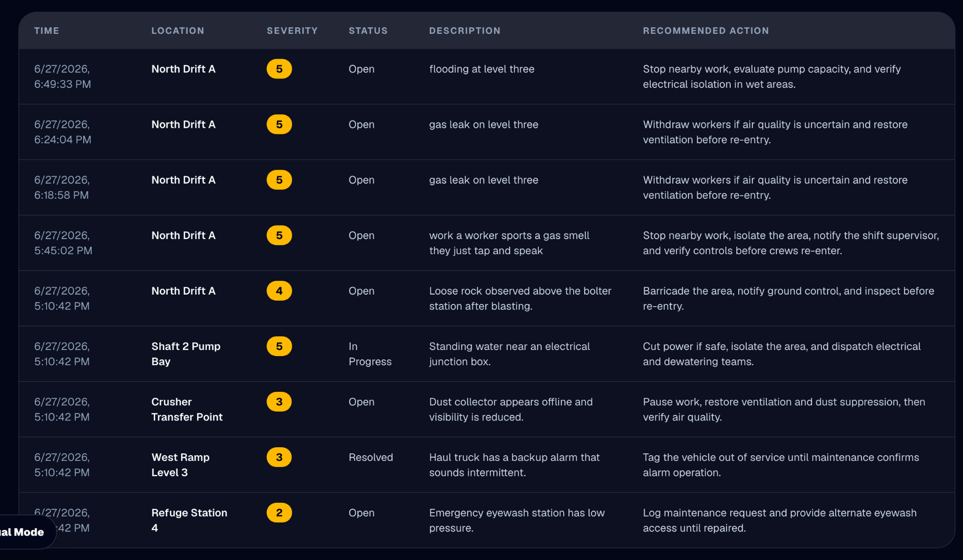Click the RECOMMENDED ACTION column header
Image resolution: width=963 pixels, height=560 pixels.
point(706,31)
